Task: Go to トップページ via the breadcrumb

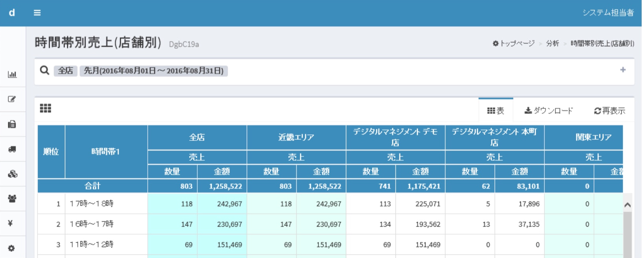Action: tap(513, 43)
